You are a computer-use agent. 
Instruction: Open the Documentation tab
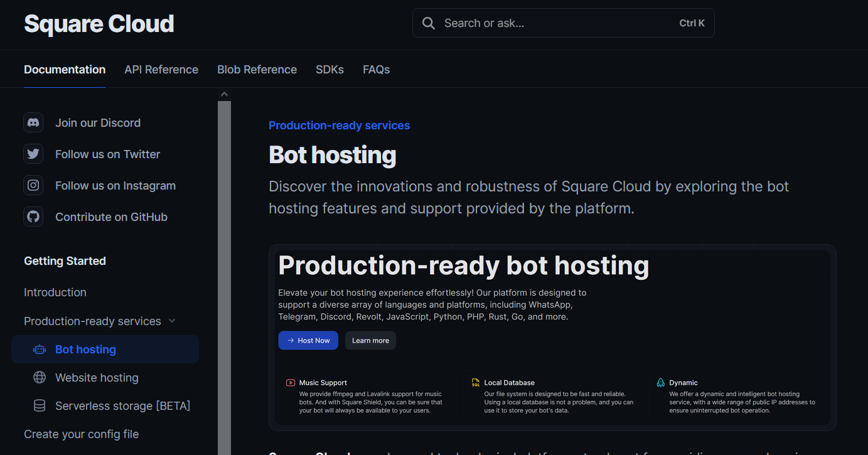point(65,70)
